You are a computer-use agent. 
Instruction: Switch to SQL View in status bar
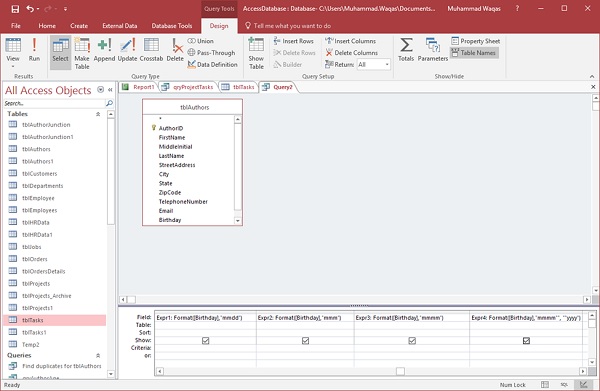click(x=564, y=384)
